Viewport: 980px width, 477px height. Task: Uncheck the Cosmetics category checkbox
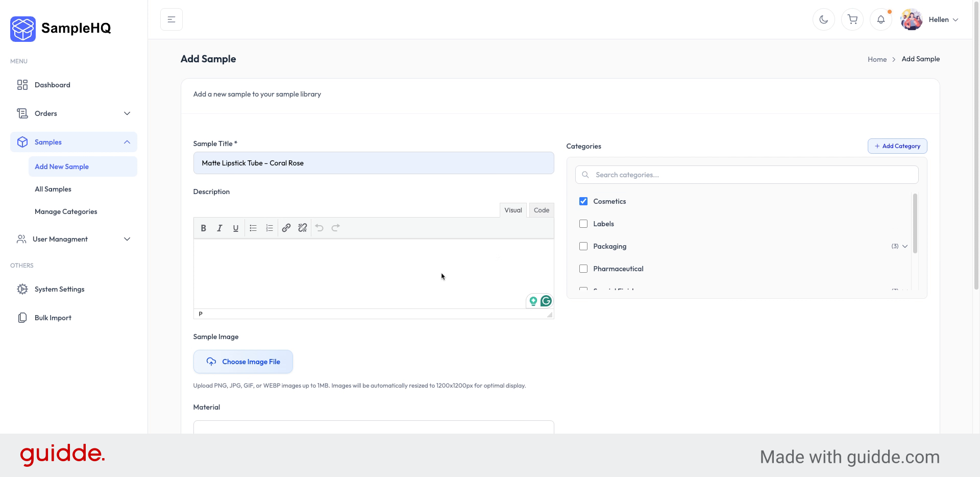(x=583, y=201)
